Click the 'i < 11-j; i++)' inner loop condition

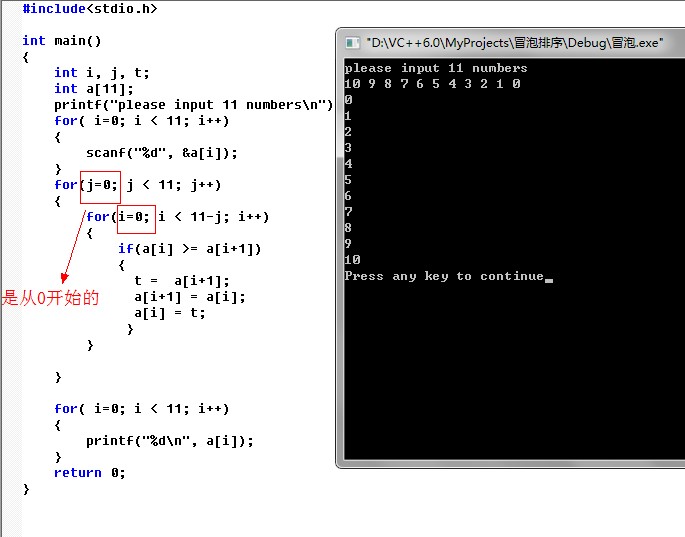[213, 217]
